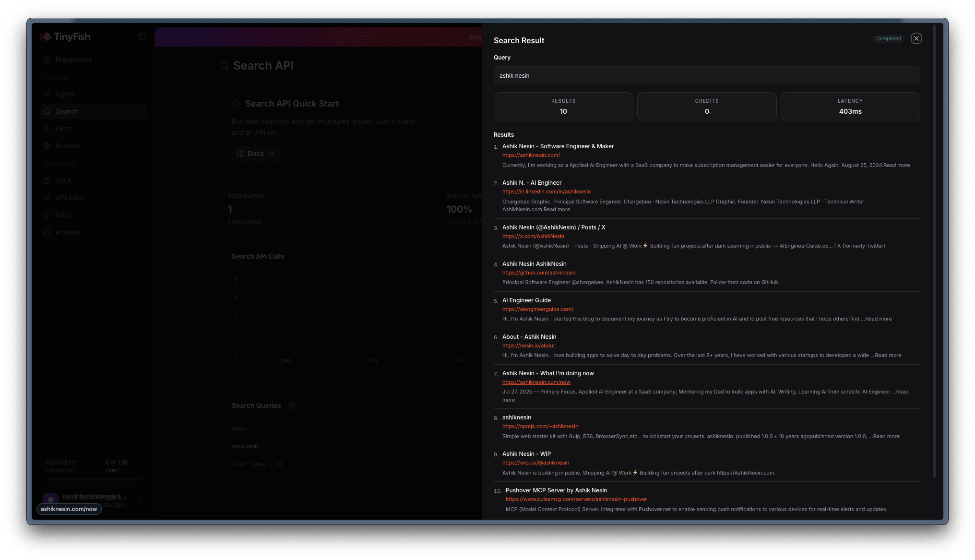The width and height of the screenshot is (975, 560).
Task: Open result "Ashik Nesin - Software Engineer & Maker"
Action: pos(558,146)
